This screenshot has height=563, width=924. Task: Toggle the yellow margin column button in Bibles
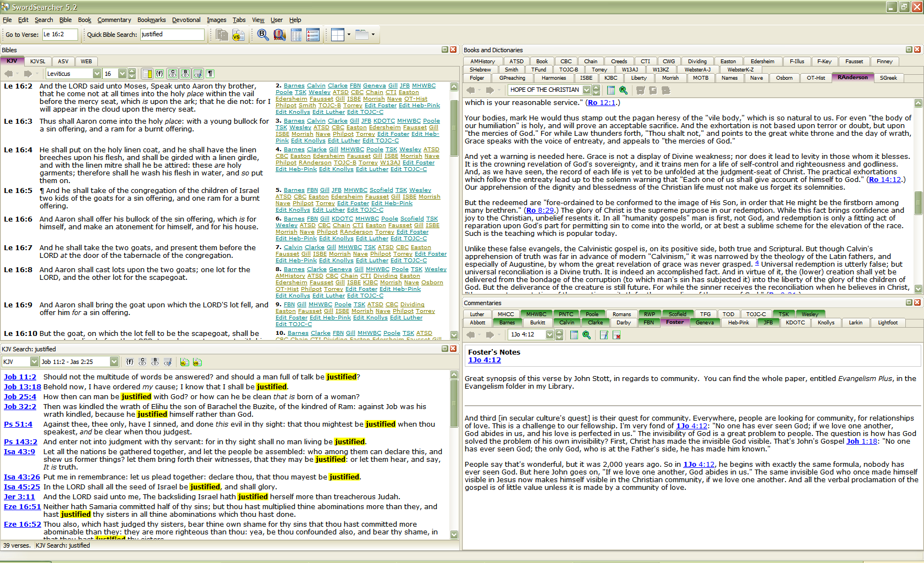click(147, 74)
